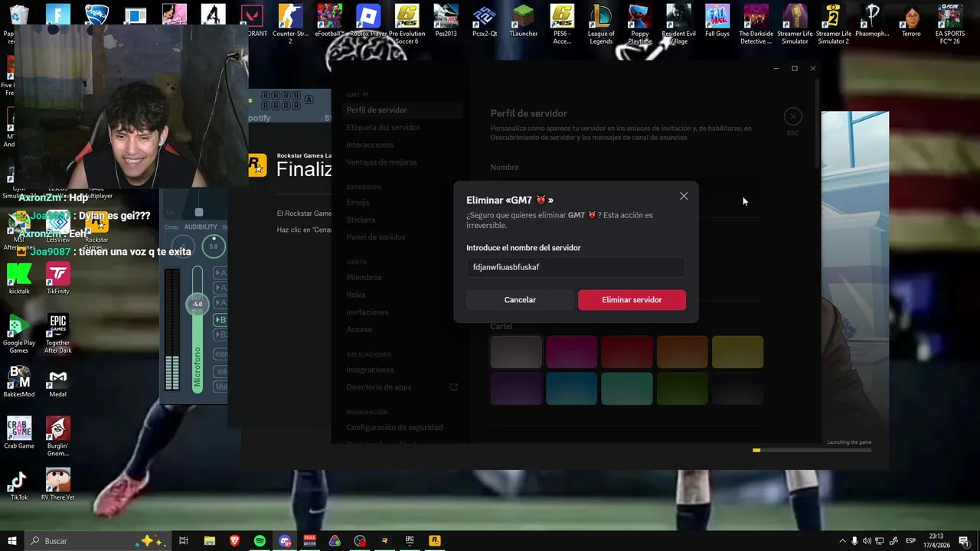Image resolution: width=980 pixels, height=551 pixels.
Task: Open Perfil de servidor in the settings sidebar
Action: coord(401,110)
